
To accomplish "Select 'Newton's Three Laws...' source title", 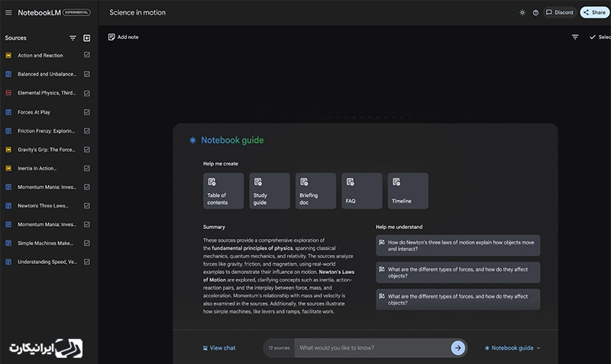I will (43, 205).
